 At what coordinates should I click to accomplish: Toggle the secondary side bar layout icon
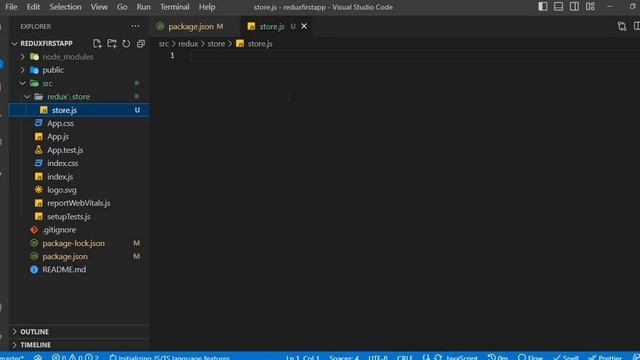tap(574, 7)
